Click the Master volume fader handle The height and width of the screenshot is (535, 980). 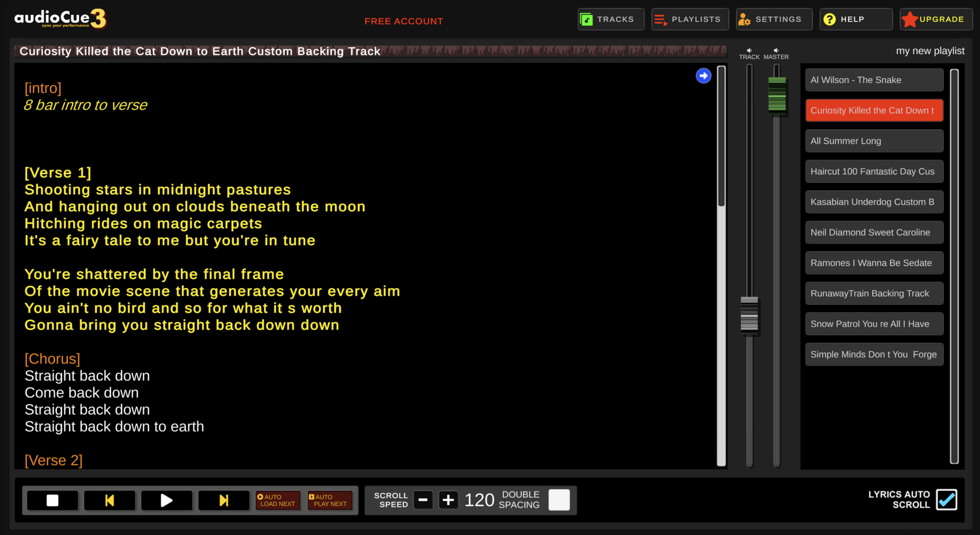[777, 95]
